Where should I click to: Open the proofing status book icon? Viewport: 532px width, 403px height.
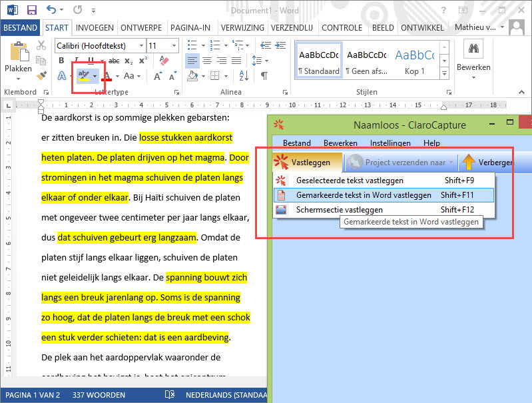point(169,394)
